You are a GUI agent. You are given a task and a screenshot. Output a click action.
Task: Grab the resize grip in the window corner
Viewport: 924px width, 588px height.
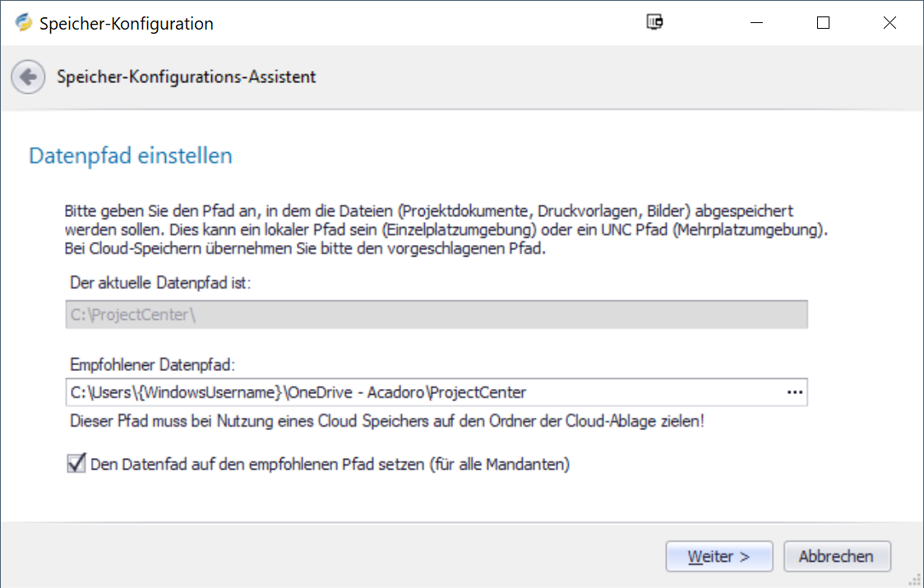click(x=915, y=579)
